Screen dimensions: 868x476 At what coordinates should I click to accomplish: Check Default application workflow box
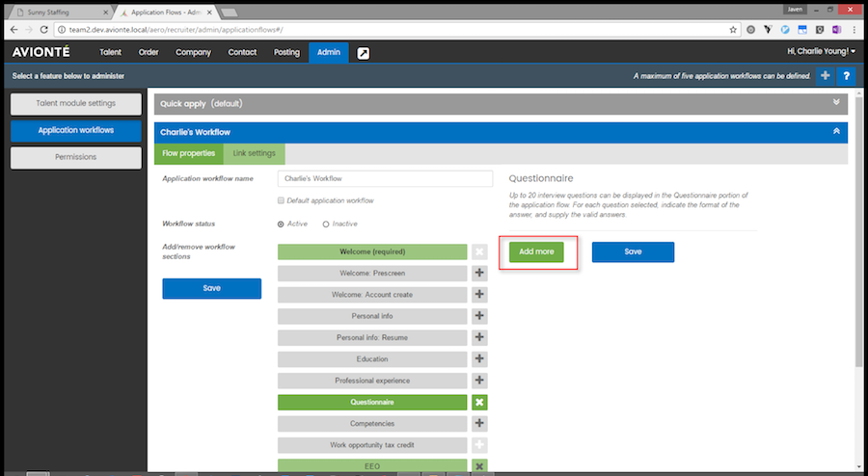[x=281, y=200]
